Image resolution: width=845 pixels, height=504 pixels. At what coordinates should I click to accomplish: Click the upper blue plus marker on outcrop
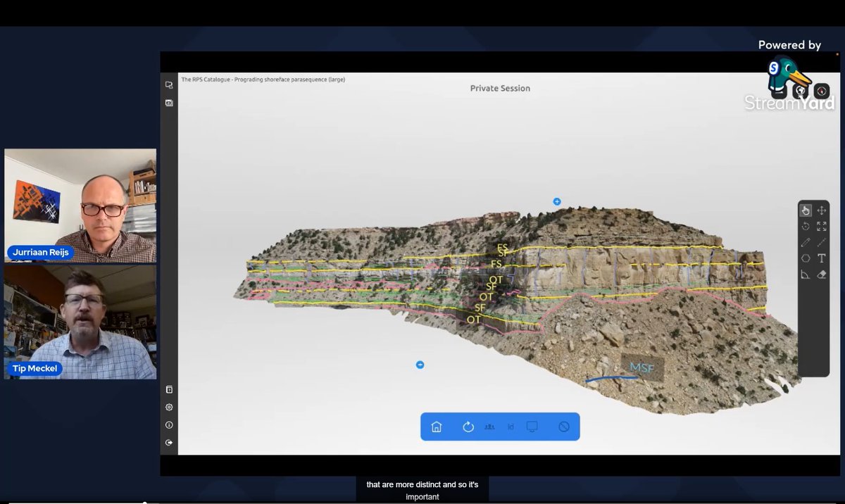click(557, 201)
